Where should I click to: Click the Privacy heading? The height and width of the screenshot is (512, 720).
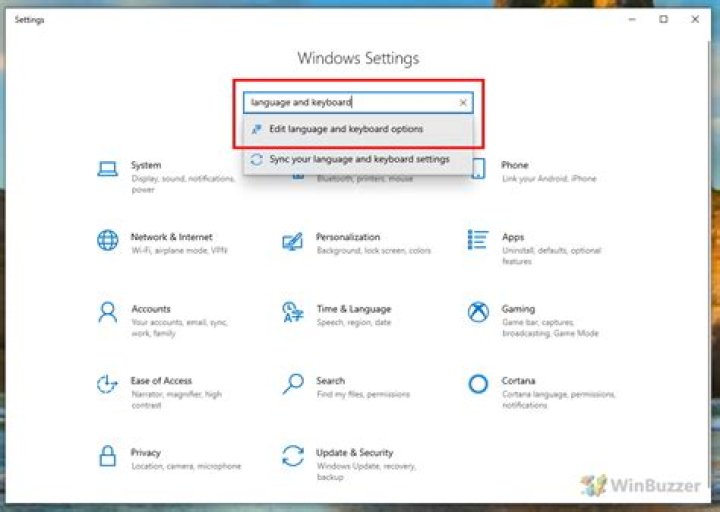point(146,453)
